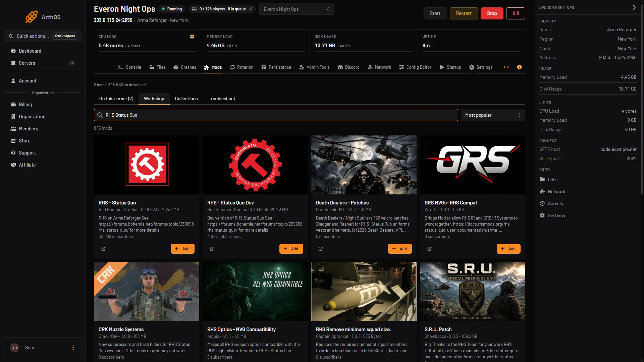The image size is (644, 362).
Task: Open the Most popular sort dropdown
Action: 493,115
